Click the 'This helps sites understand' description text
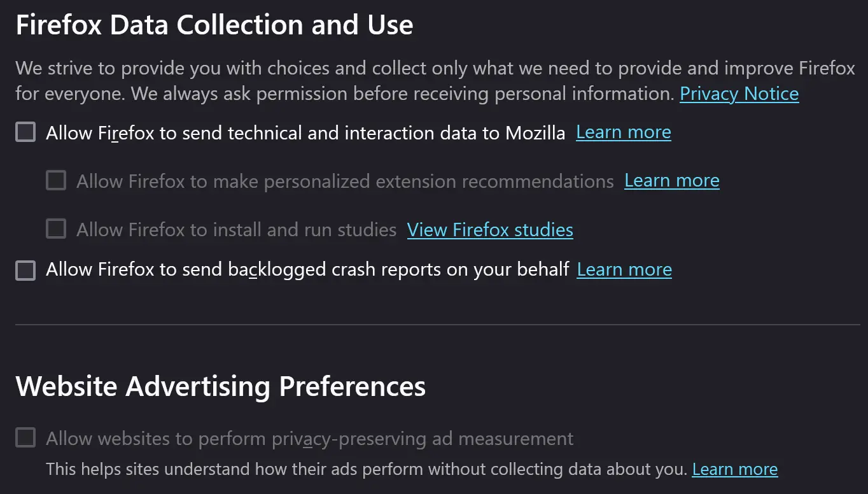 pos(367,470)
